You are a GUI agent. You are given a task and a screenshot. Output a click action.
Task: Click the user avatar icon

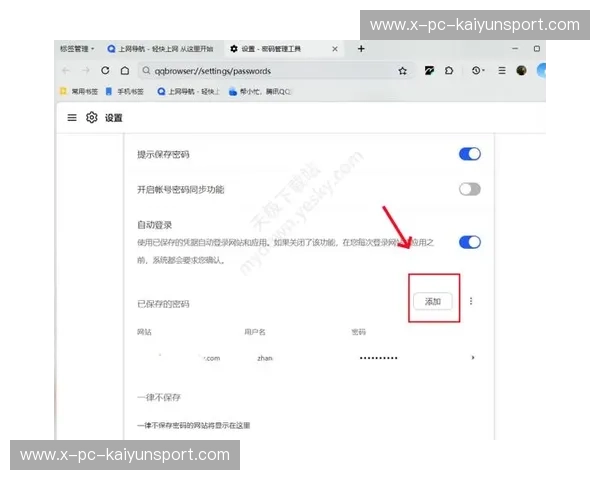521,70
